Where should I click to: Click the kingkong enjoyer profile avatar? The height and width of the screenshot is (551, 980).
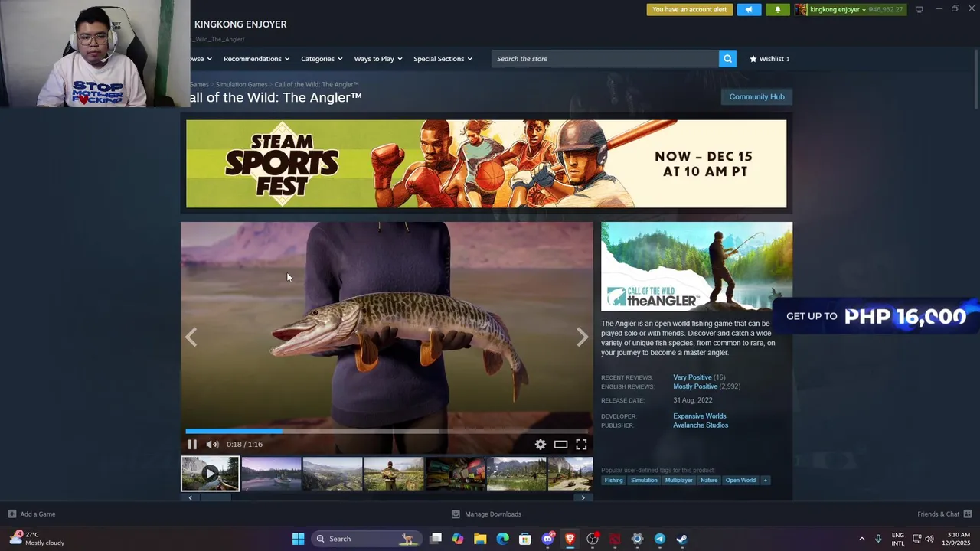tap(801, 10)
